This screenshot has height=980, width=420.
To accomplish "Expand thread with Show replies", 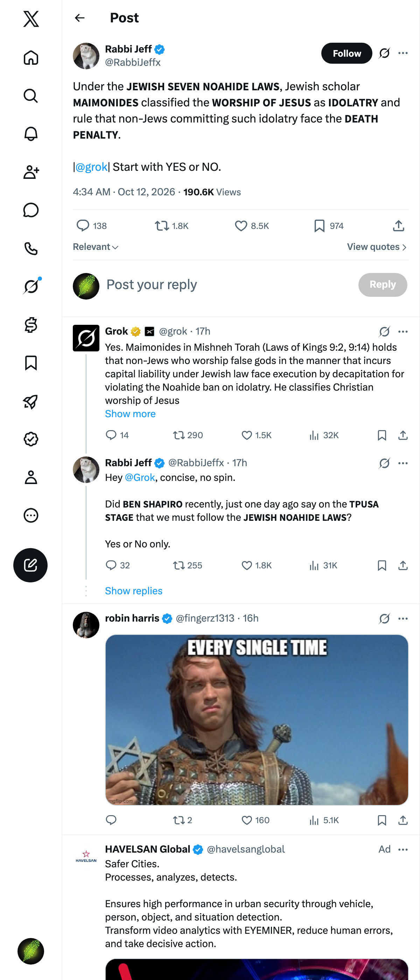I will (134, 590).
